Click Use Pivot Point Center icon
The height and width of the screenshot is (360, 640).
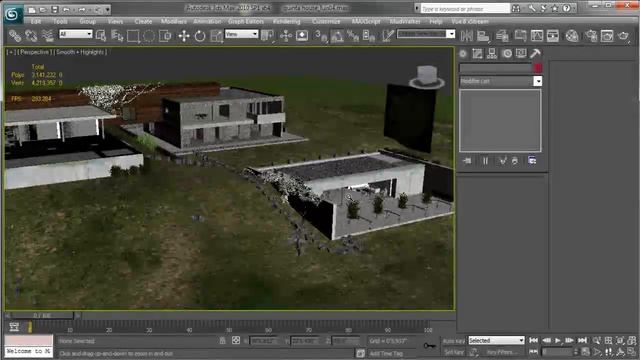[268, 36]
